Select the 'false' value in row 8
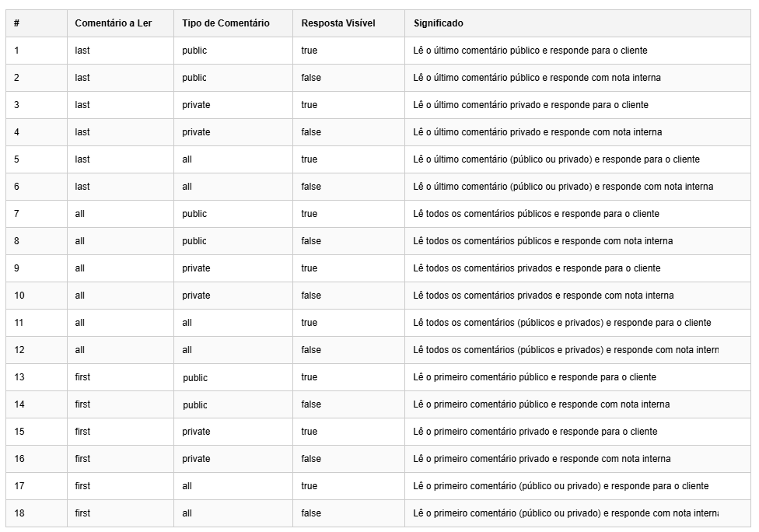 (x=311, y=241)
